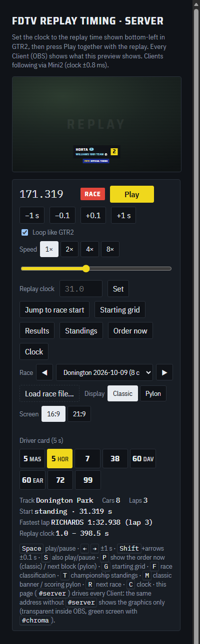200x644 pixels.
Task: Show driver card for car 72
Action: tap(60, 480)
